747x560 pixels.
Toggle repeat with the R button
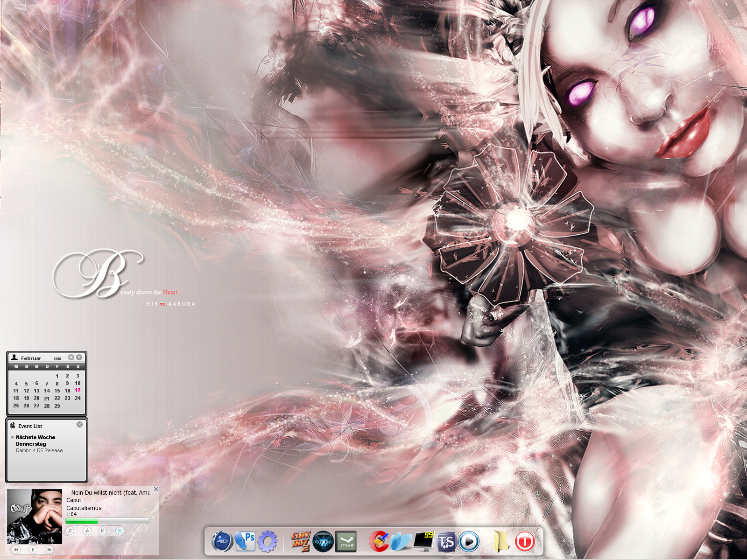[102, 531]
